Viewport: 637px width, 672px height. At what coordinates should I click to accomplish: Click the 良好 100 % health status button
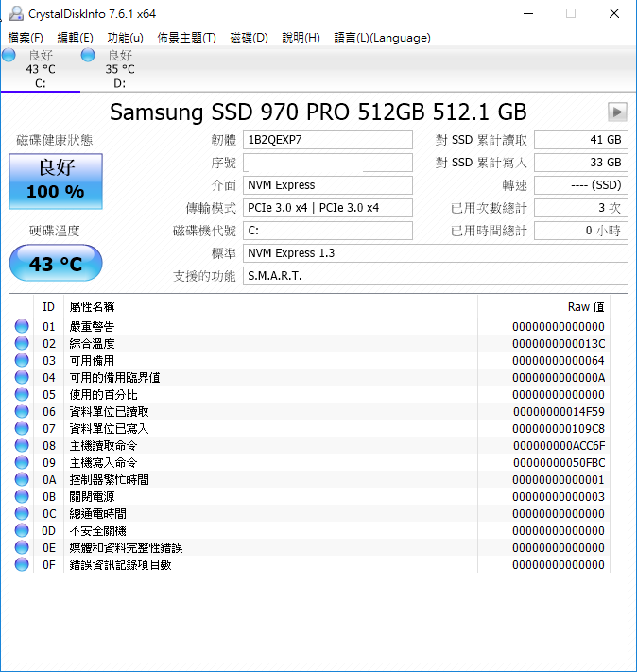pyautogui.click(x=56, y=181)
